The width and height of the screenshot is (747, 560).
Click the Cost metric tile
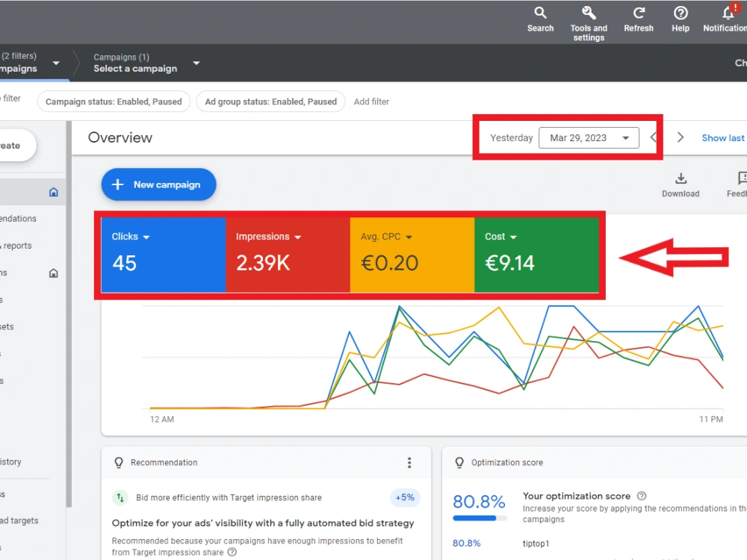pyautogui.click(x=536, y=255)
